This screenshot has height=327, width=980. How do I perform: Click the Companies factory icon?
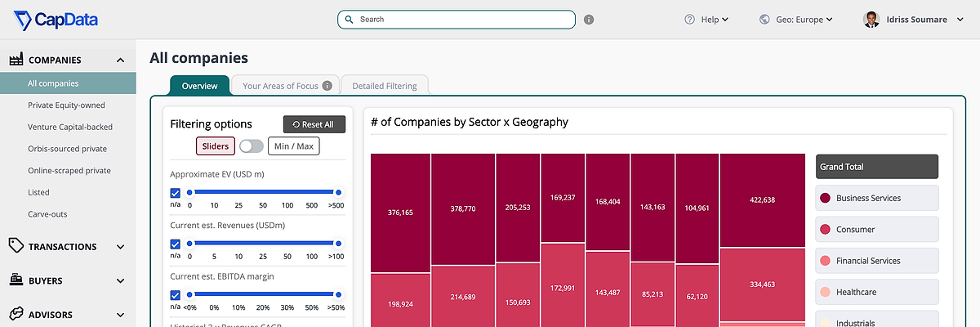click(16, 60)
